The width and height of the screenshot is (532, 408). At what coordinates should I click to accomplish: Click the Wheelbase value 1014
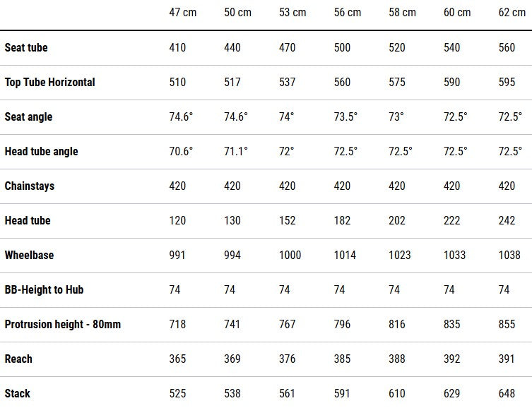pos(345,255)
